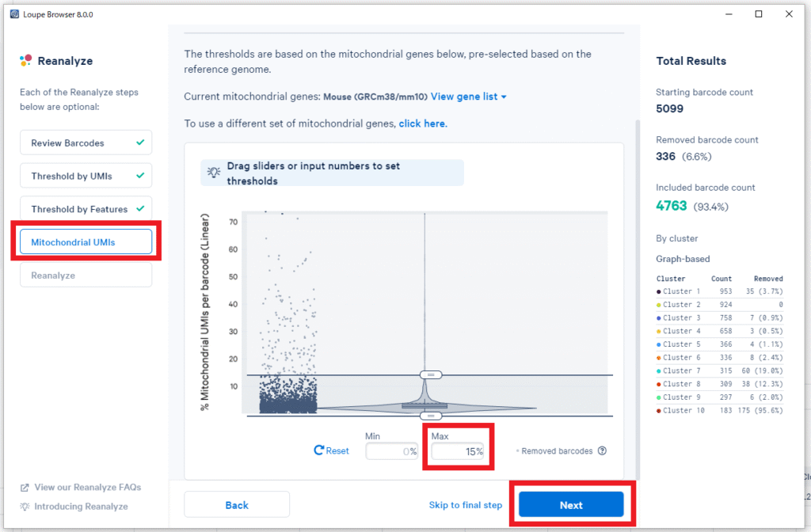The width and height of the screenshot is (811, 532).
Task: Click the Skip to final step link
Action: [x=466, y=505]
